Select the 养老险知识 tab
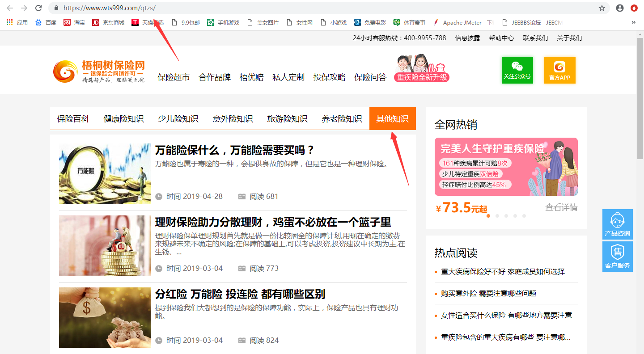Screen dimensions: 644x354 (x=342, y=119)
